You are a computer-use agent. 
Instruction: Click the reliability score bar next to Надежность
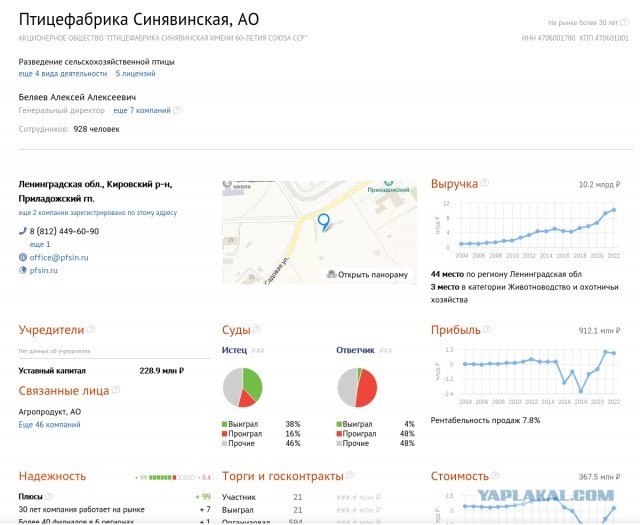[x=172, y=477]
